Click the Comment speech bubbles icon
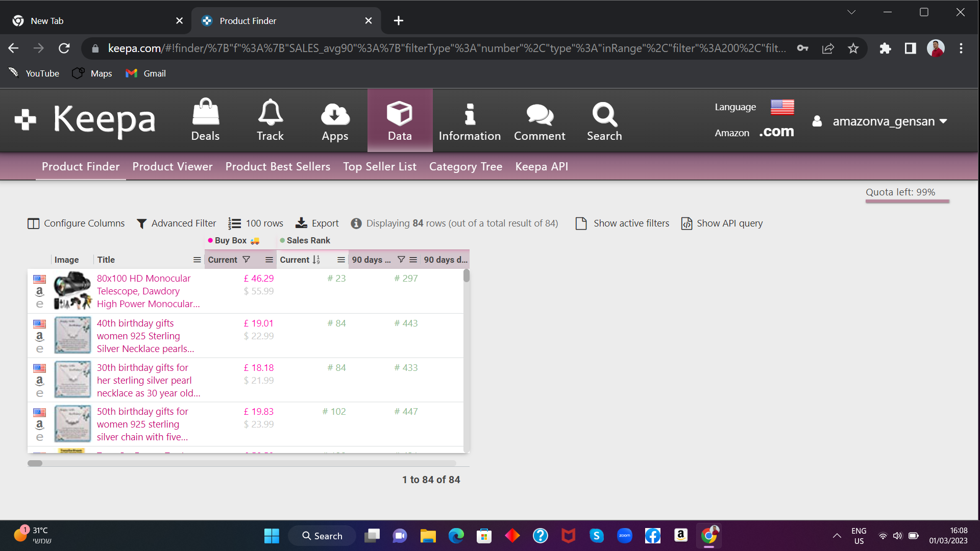The image size is (980, 551). pos(540,114)
